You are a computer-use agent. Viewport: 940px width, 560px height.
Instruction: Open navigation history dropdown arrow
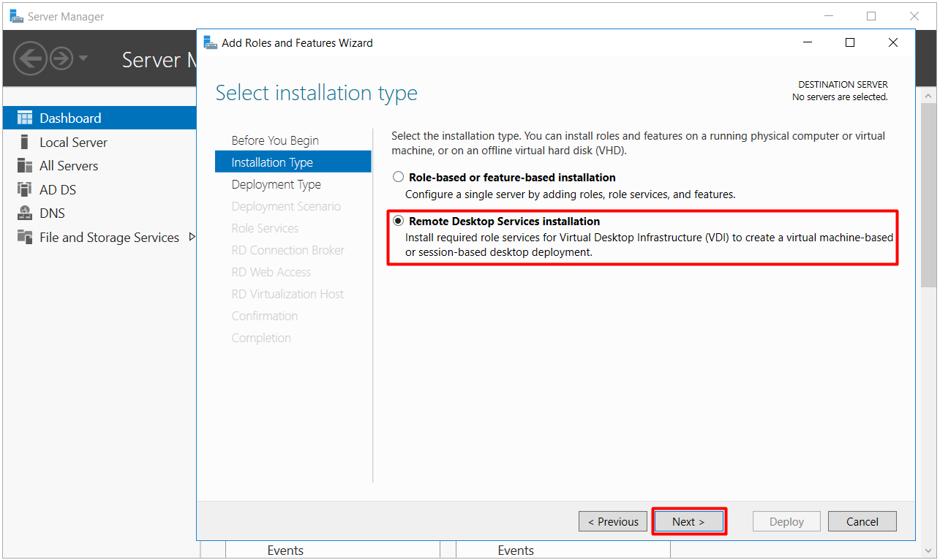click(x=83, y=58)
